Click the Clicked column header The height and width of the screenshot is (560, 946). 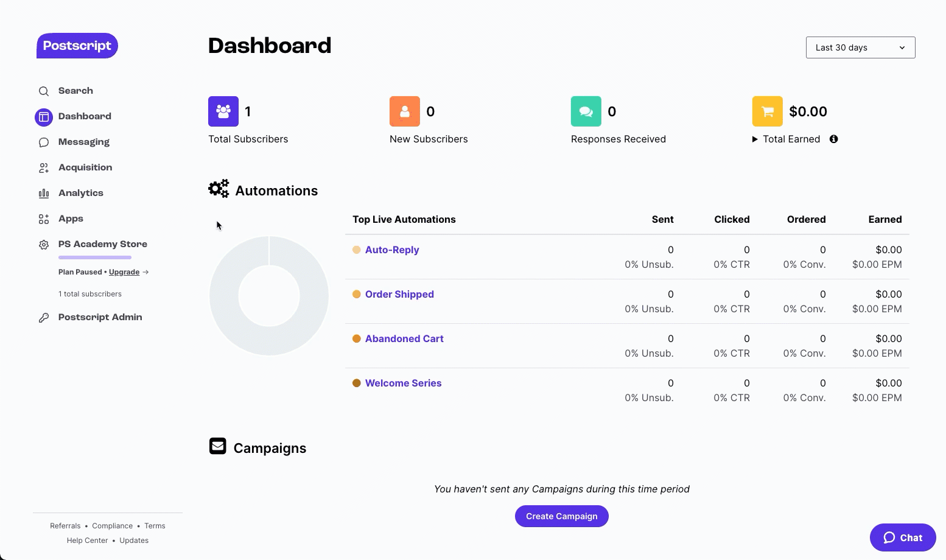tap(732, 219)
